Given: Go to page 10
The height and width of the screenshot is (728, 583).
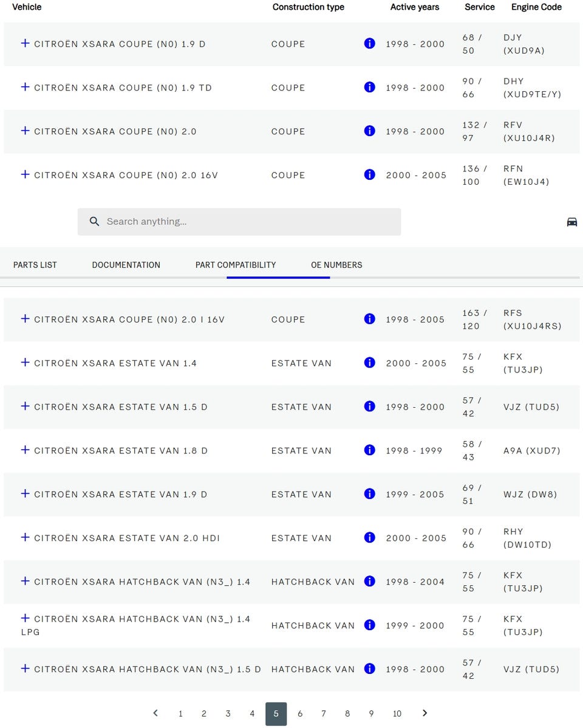Looking at the screenshot, I should click(397, 713).
